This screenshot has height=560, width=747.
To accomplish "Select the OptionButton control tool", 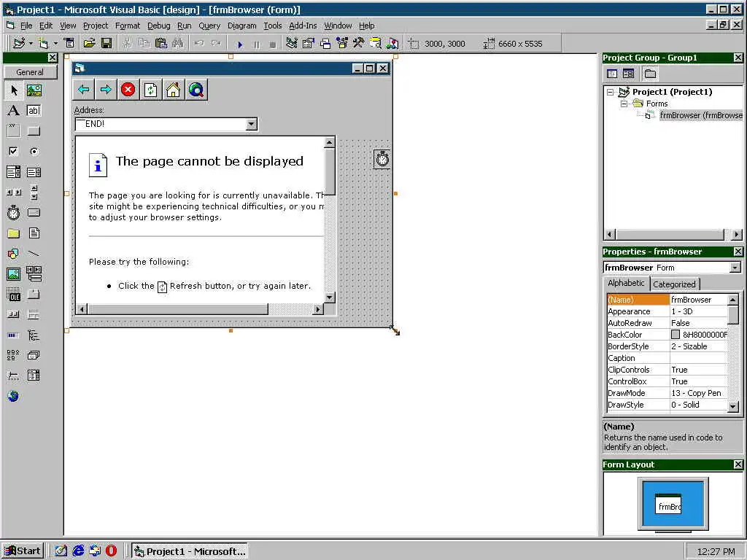I will (x=34, y=152).
